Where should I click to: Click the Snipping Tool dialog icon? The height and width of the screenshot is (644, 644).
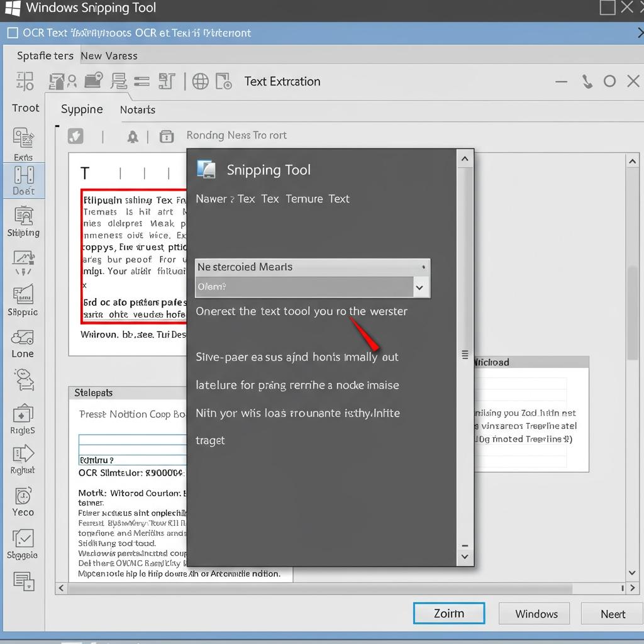coord(206,169)
